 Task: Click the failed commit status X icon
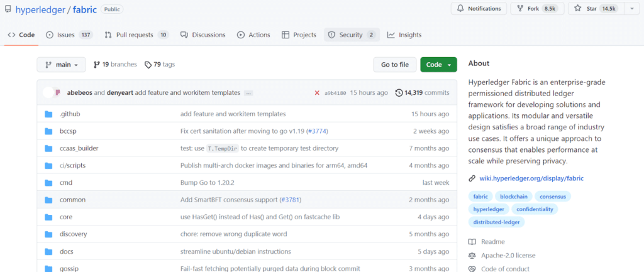[317, 93]
